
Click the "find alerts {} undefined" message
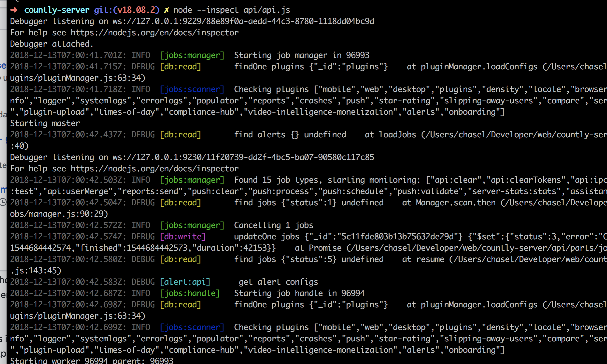290,135
